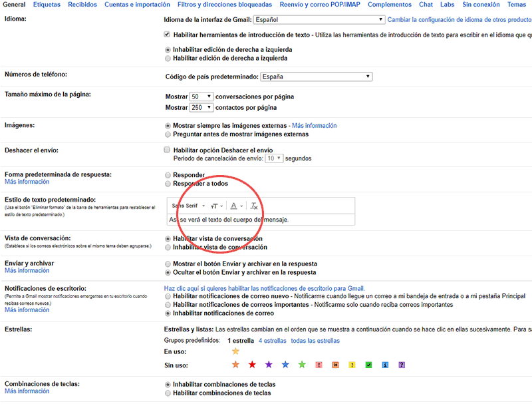Open the Sin conexión tab
The height and width of the screenshot is (406, 532).
[x=481, y=5]
